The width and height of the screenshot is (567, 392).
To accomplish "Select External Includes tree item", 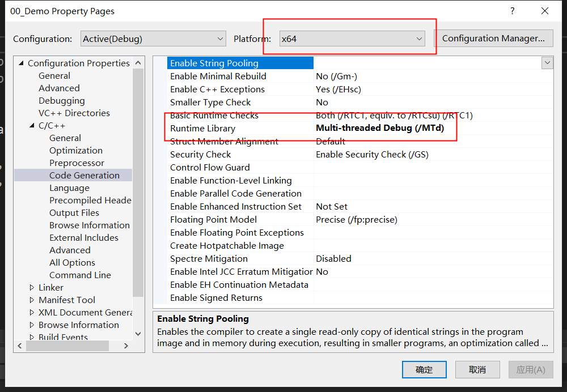I will tap(84, 238).
